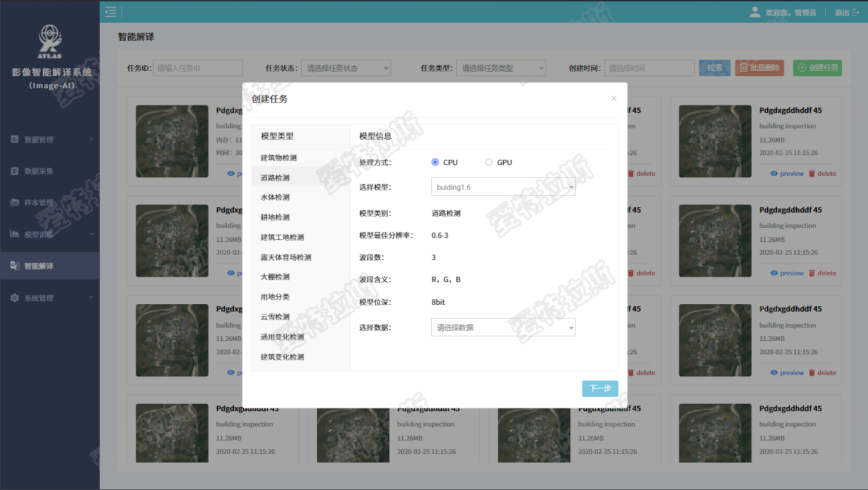Open the 选择数据 dropdown

click(503, 328)
